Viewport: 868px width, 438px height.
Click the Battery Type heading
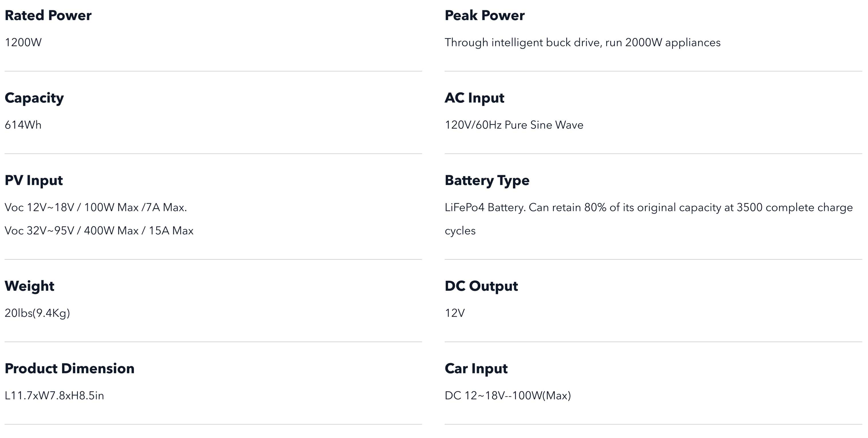pyautogui.click(x=487, y=181)
